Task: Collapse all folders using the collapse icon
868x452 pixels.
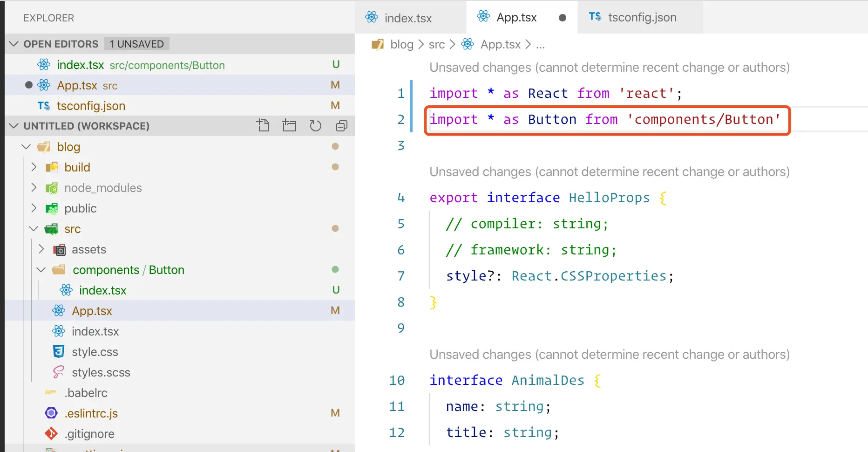Action: tap(342, 125)
